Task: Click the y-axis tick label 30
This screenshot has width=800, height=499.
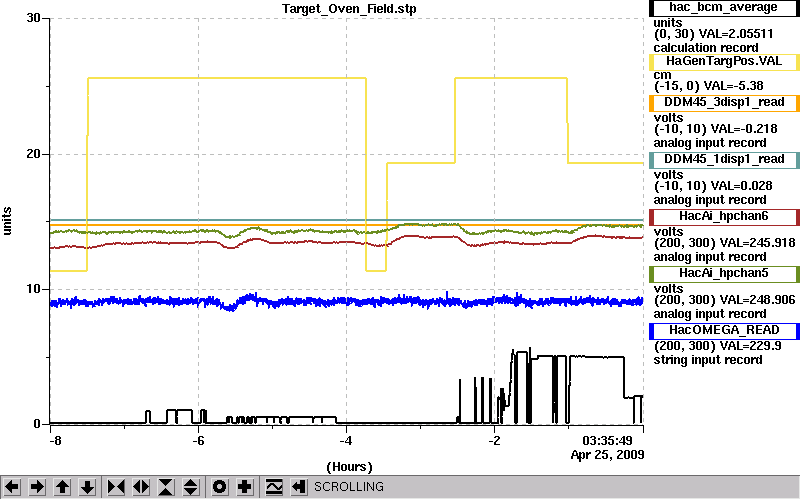Action: click(33, 18)
